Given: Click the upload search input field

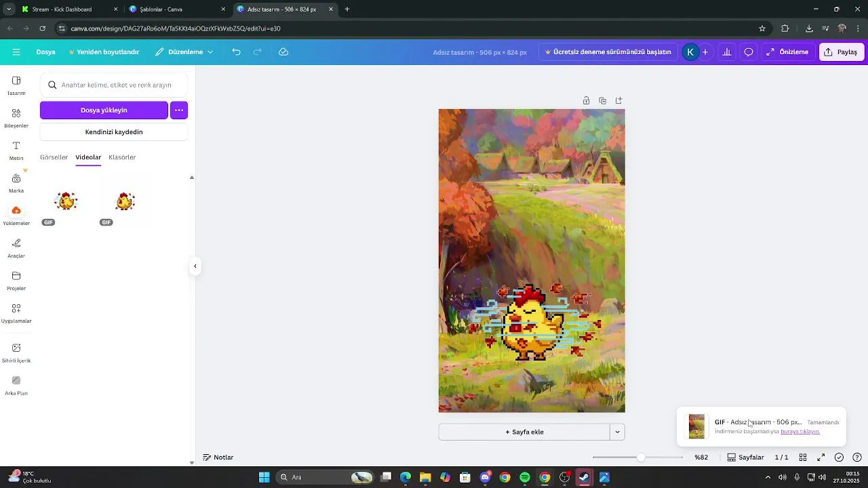Looking at the screenshot, I should pos(114,85).
